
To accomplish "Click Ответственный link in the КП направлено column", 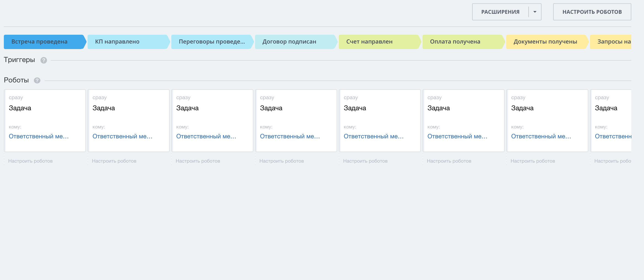I will tap(122, 136).
